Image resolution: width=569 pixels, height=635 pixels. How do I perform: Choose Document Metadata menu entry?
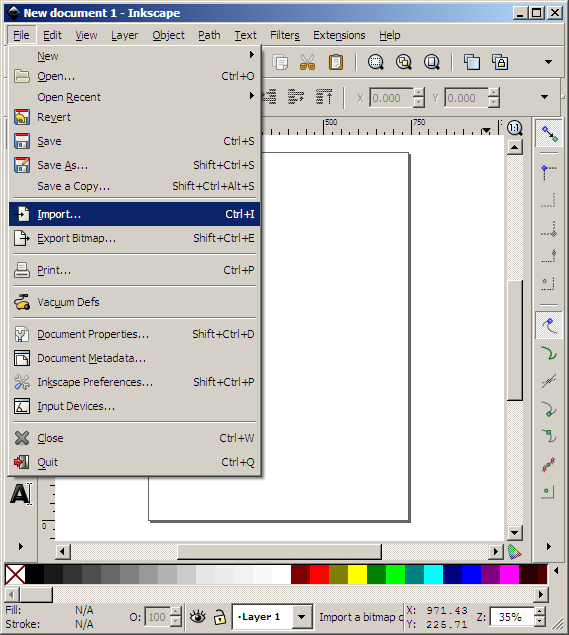pos(134,358)
